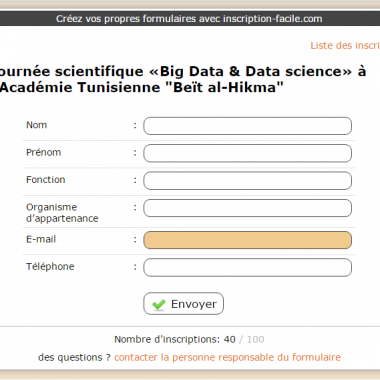This screenshot has height=380, width=380.
Task: Activate the Organisme d'appartenance input field
Action: tap(247, 208)
